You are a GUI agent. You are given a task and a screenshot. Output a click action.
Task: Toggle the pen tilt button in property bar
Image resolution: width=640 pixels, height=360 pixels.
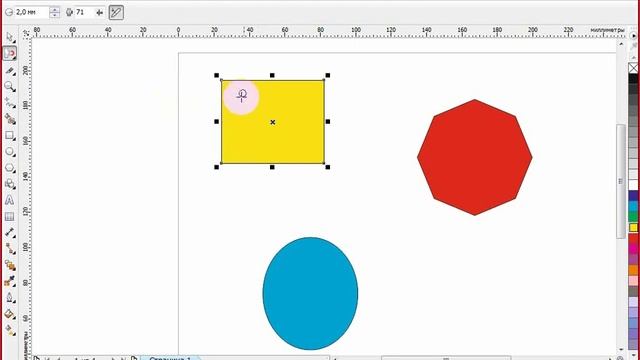(x=116, y=12)
